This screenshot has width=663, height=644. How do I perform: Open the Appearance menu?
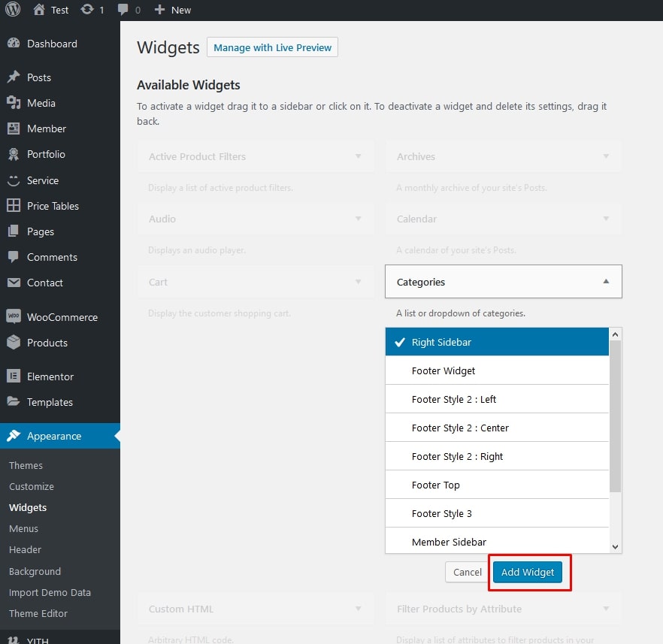[x=54, y=436]
